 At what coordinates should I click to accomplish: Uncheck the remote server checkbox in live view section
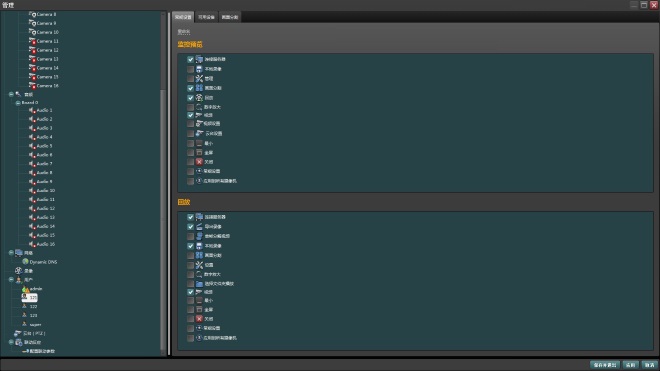[x=190, y=59]
